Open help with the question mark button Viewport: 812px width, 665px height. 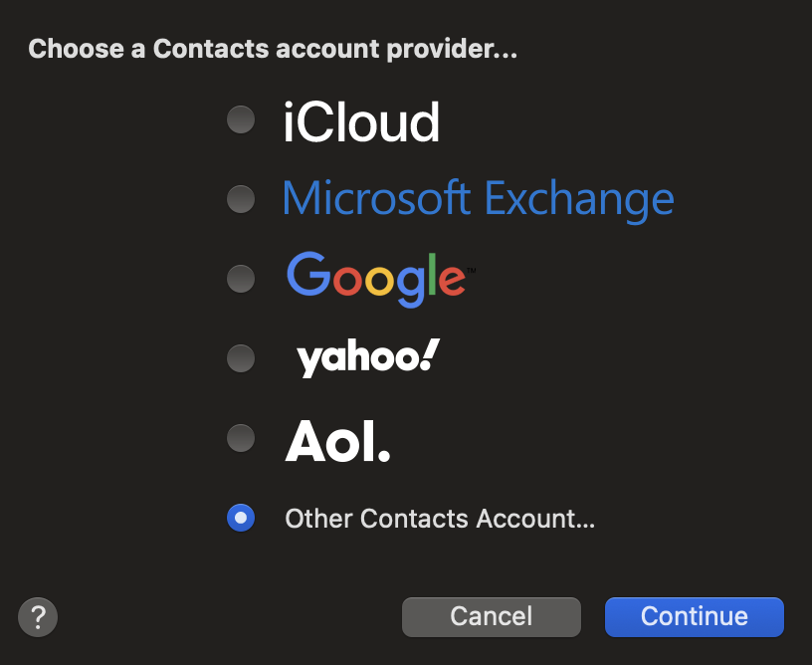[x=38, y=616]
